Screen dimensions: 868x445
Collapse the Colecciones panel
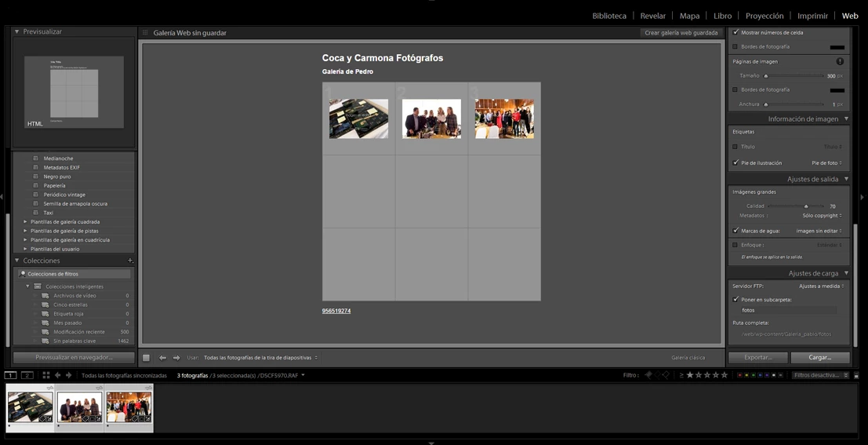(16, 261)
